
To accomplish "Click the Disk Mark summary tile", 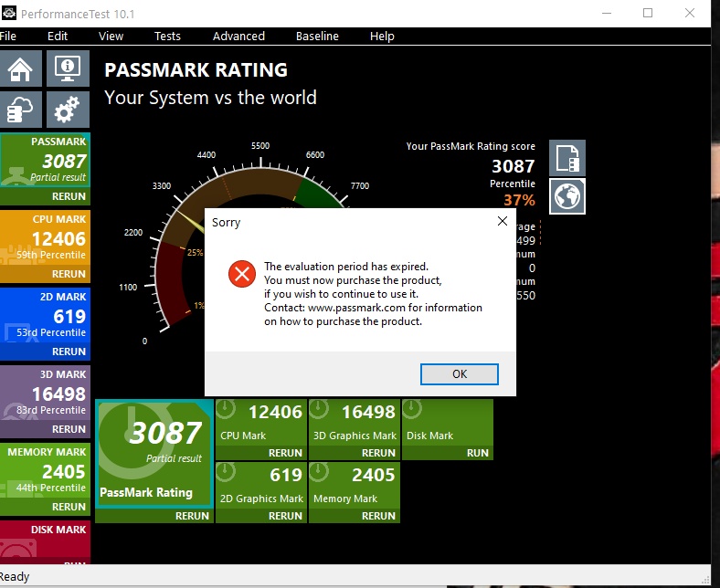I will pyautogui.click(x=448, y=423).
